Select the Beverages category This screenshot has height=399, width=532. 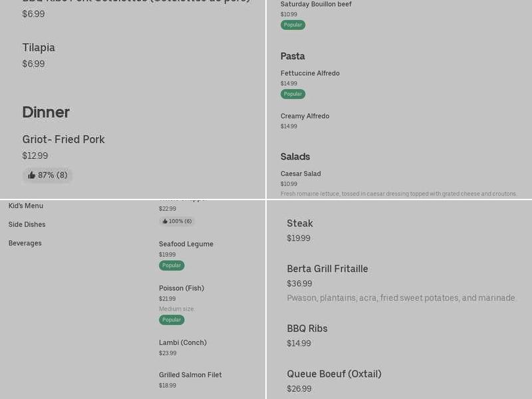(25, 243)
